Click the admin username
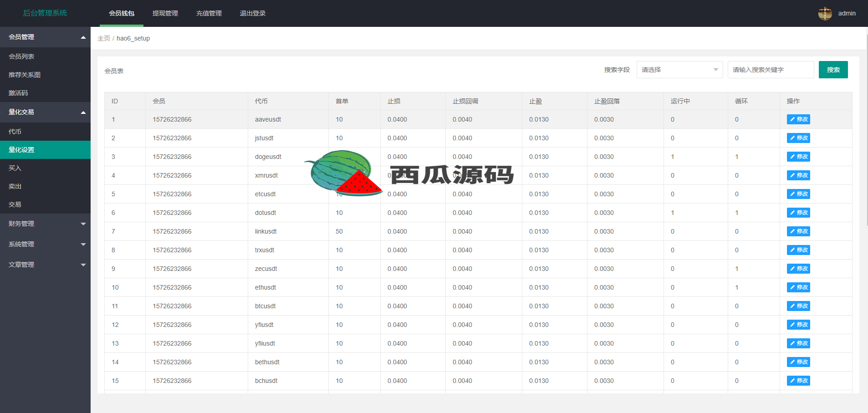This screenshot has height=413, width=868. (847, 13)
